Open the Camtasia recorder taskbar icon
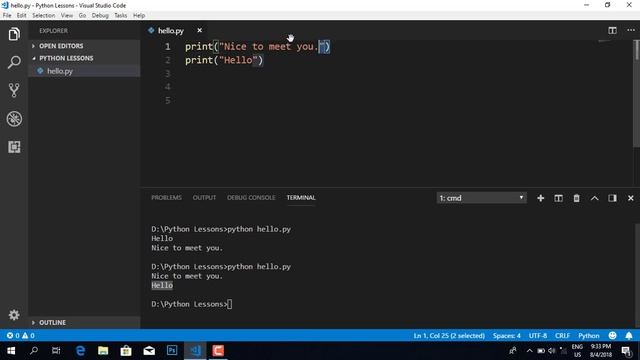640x360 pixels. tap(218, 351)
